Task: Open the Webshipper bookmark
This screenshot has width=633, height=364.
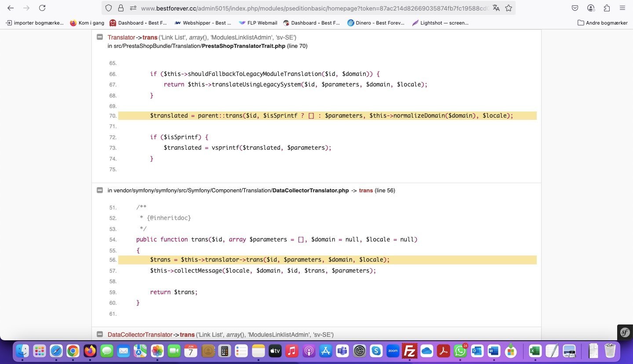Action: [203, 23]
